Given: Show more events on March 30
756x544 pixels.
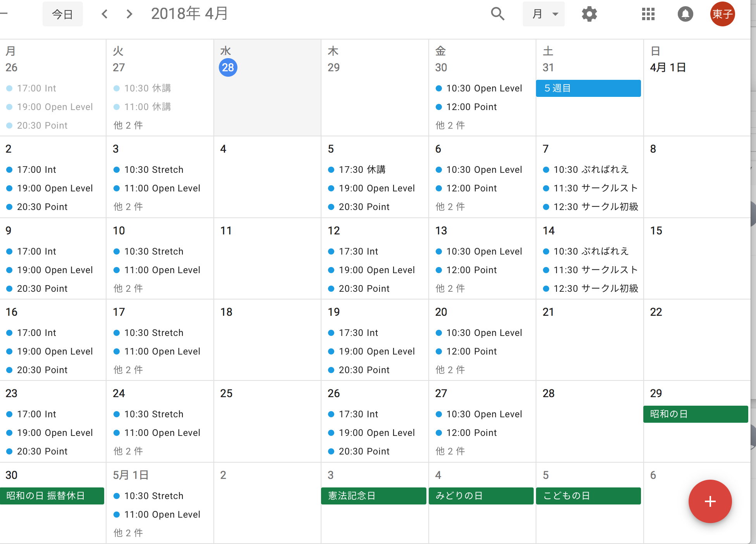Looking at the screenshot, I should pos(450,125).
